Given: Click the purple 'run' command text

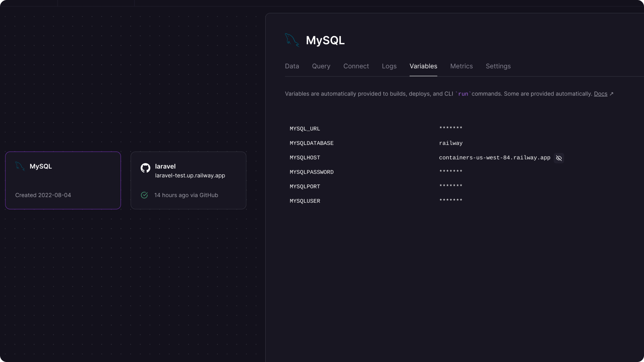Looking at the screenshot, I should coord(463,94).
